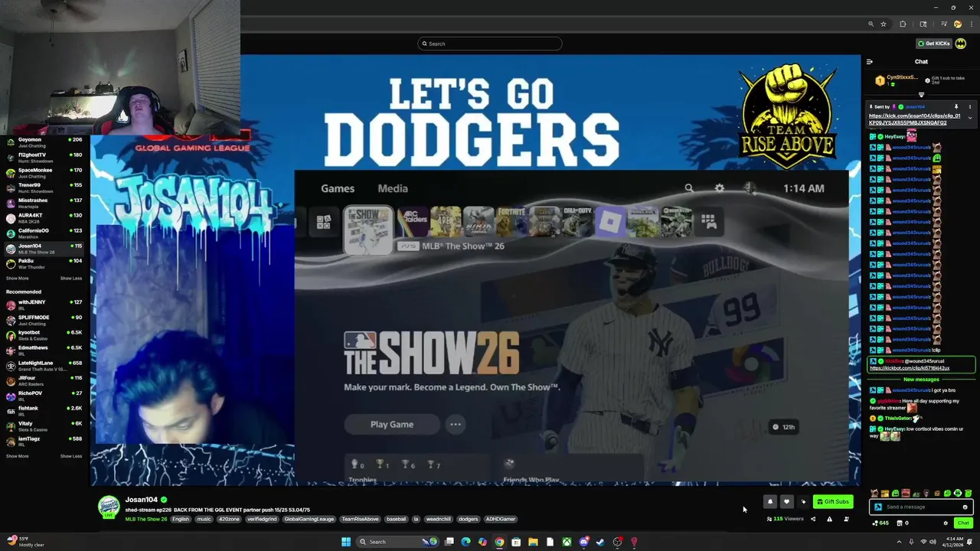
Task: Toggle follow with the heart icon
Action: (x=786, y=502)
